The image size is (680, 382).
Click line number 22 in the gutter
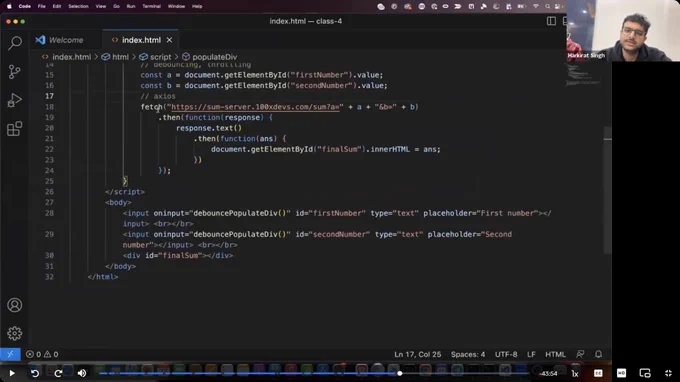pyautogui.click(x=49, y=149)
